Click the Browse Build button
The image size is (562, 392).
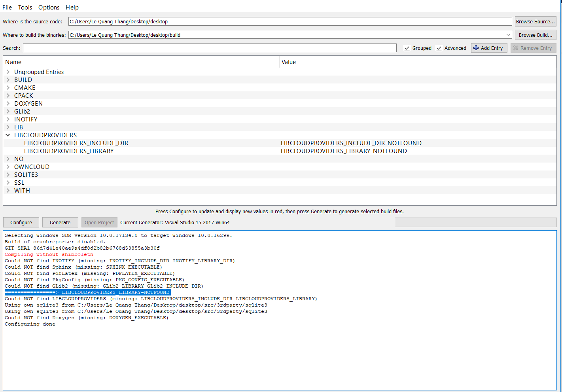point(535,35)
